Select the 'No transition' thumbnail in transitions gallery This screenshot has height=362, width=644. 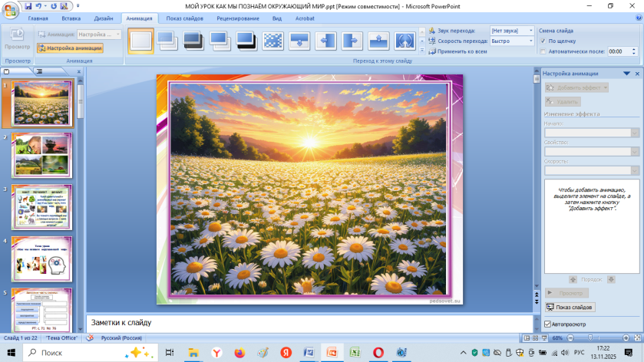pos(141,40)
